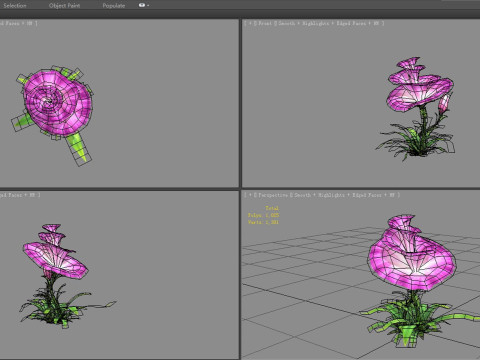This screenshot has height=360, width=480.
Task: Click the yellow Total statistics heading
Action: click(272, 208)
